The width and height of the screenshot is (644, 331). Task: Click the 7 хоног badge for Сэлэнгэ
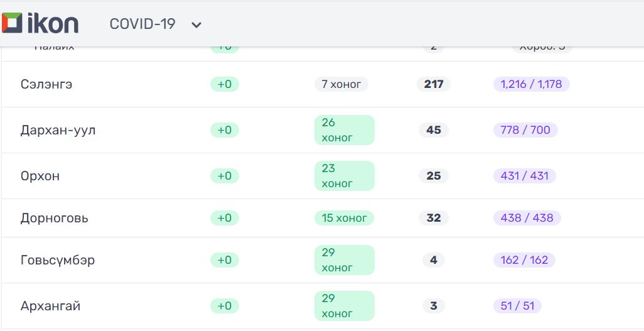coord(341,84)
